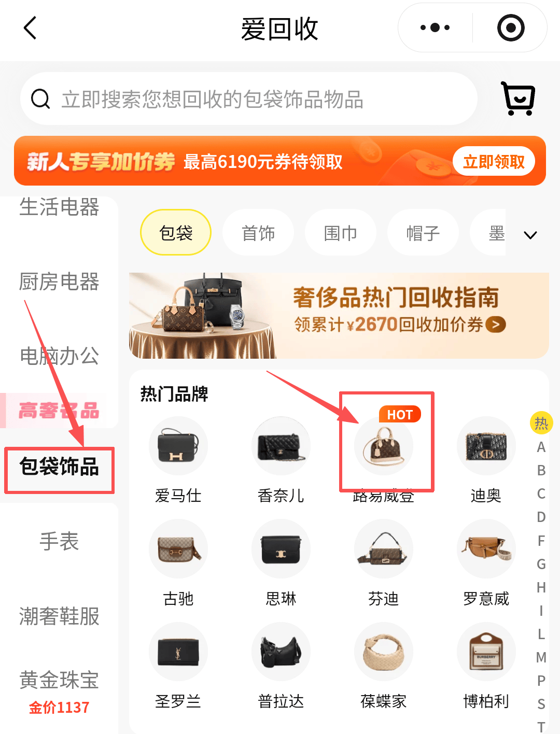Image resolution: width=560 pixels, height=734 pixels.
Task: Focus the search input field
Action: pyautogui.click(x=249, y=98)
